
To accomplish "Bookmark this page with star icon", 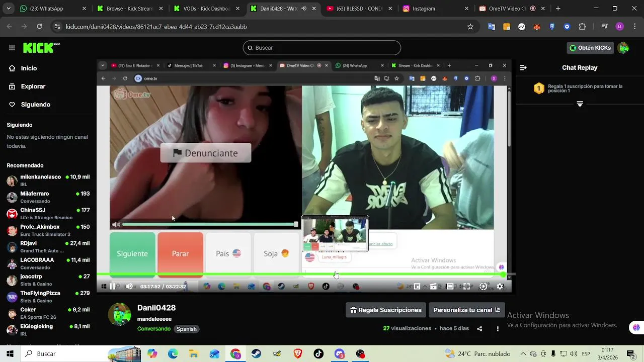I will click(470, 27).
